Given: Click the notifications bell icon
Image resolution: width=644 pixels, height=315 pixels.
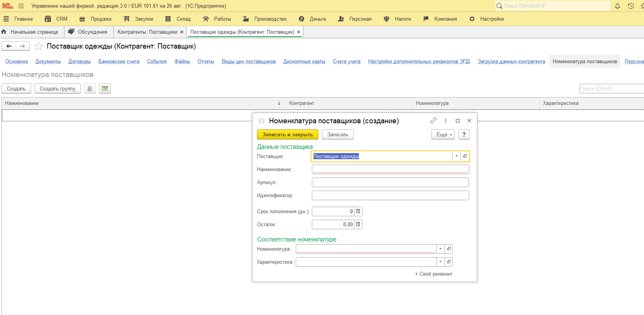Looking at the screenshot, I should [618, 6].
